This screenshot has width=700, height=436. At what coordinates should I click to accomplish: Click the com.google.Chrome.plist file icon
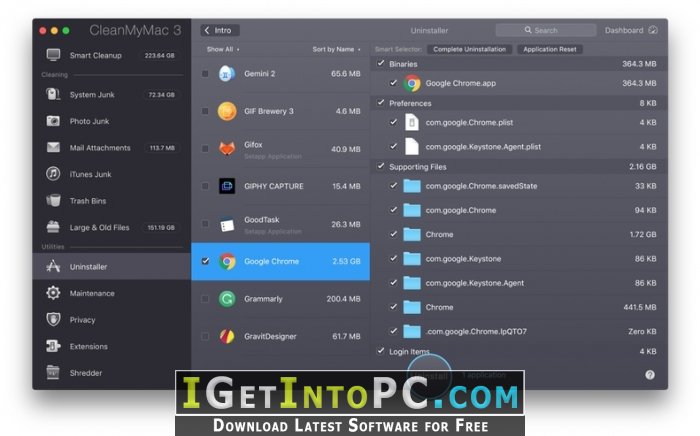coord(412,122)
